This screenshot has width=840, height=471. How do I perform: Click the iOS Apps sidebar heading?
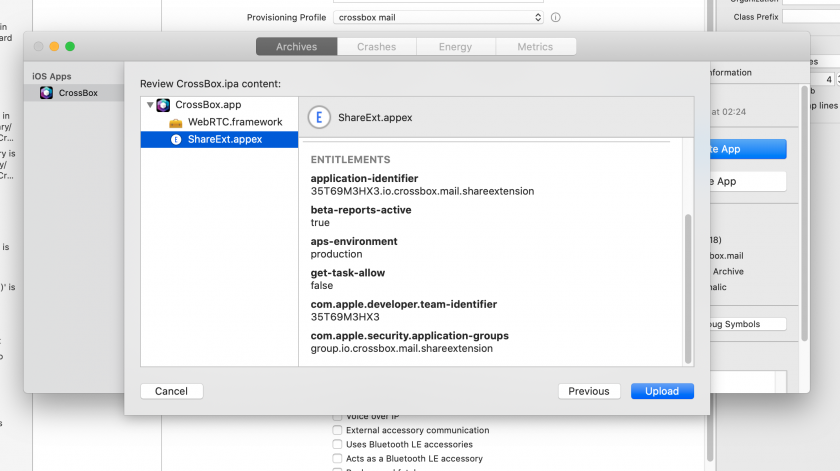(x=51, y=76)
